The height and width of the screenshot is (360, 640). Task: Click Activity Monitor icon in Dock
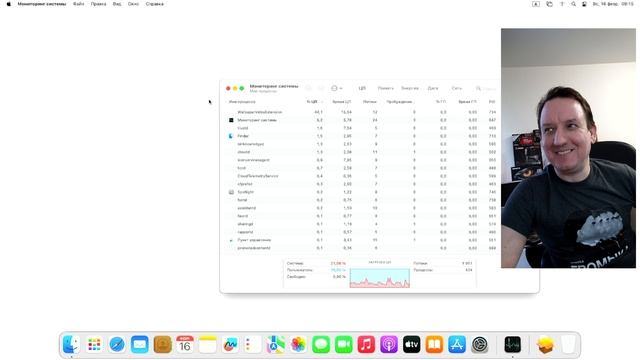pyautogui.click(x=512, y=345)
